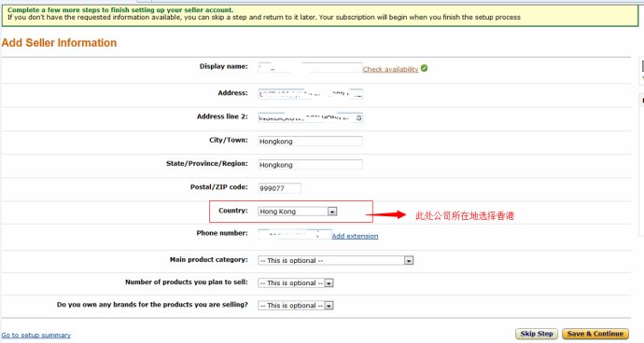Click the Add Seller Information heading

point(59,43)
